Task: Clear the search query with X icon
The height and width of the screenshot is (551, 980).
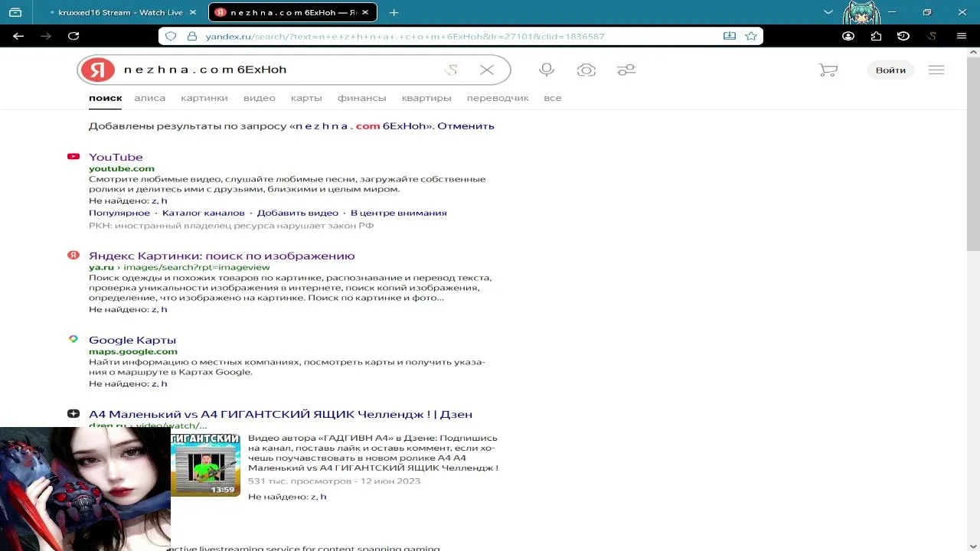Action: click(x=487, y=70)
